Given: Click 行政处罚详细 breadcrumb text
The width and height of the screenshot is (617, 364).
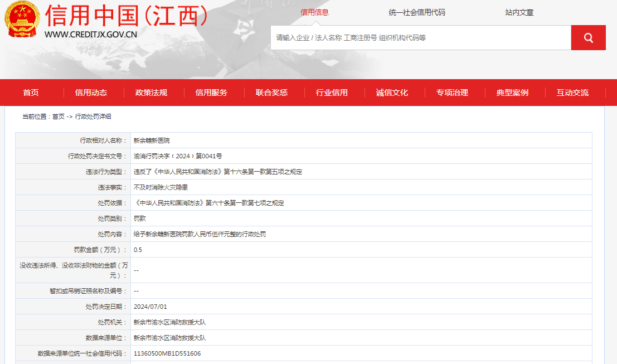Looking at the screenshot, I should point(93,117).
